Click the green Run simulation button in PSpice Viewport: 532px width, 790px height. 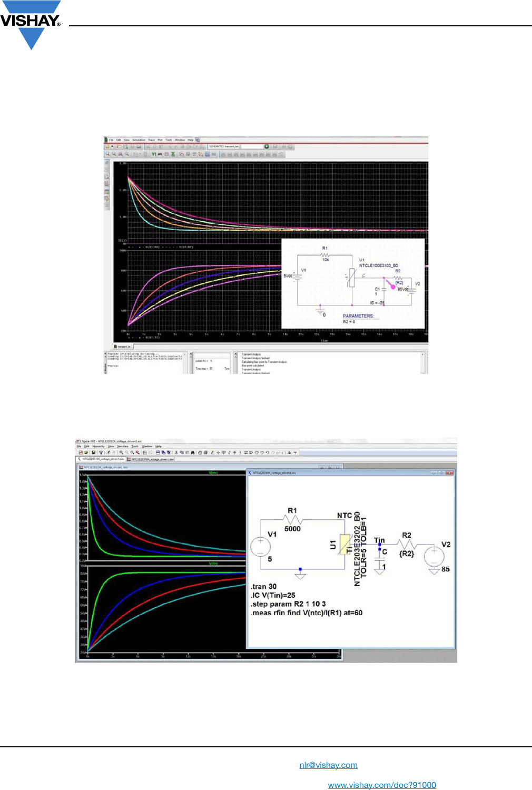click(267, 146)
